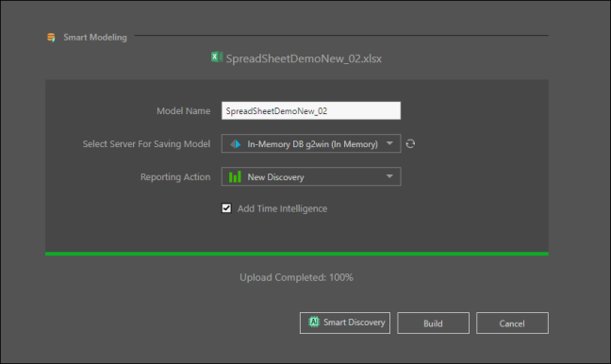Click the Excel file icon beside SpreadSheetDemoNew_02.xlsx
Screen dimensions: 611x364
[217, 58]
